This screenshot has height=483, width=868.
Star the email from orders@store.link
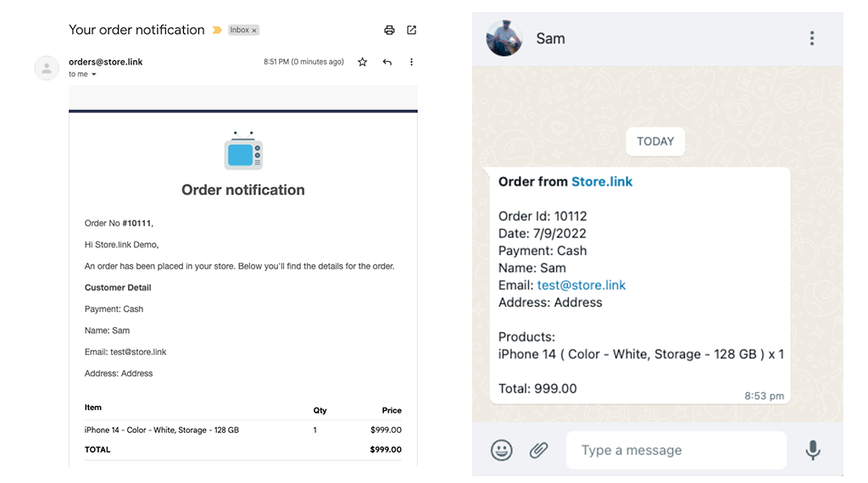[363, 62]
